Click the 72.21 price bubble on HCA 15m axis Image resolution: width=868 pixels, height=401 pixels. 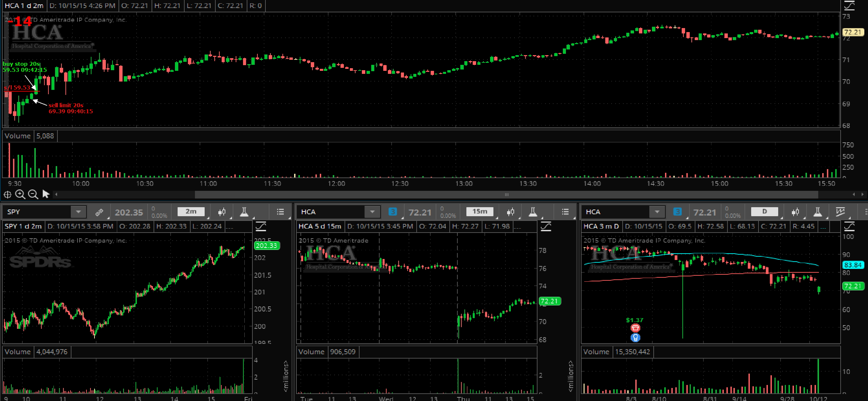click(550, 301)
